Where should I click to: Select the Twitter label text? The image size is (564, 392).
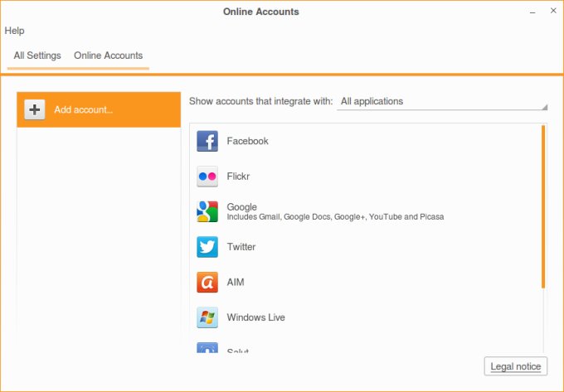241,246
